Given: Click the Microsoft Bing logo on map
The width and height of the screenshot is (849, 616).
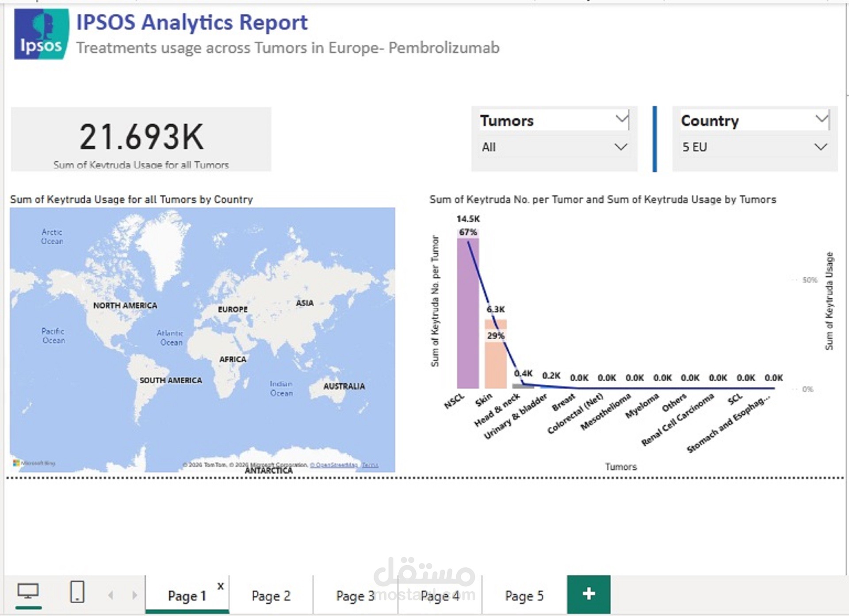Looking at the screenshot, I should (34, 463).
